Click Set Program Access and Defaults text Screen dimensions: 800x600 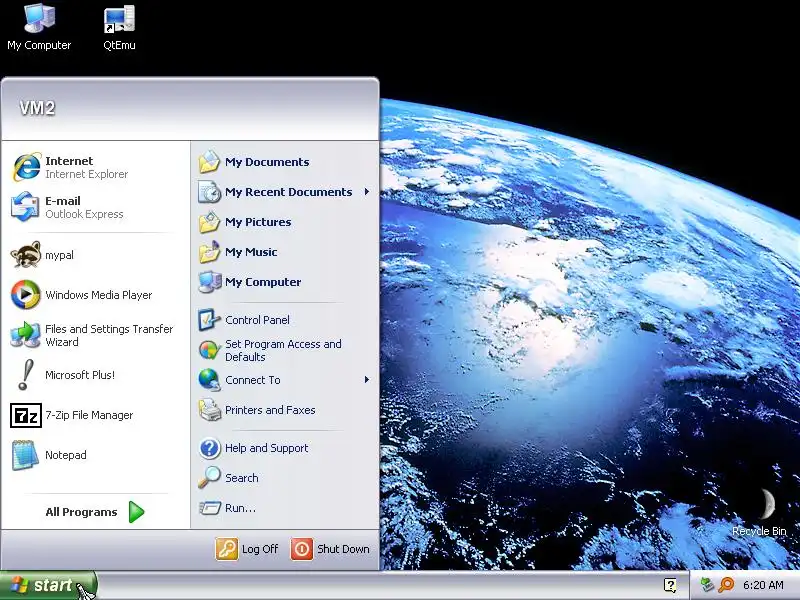pos(283,350)
